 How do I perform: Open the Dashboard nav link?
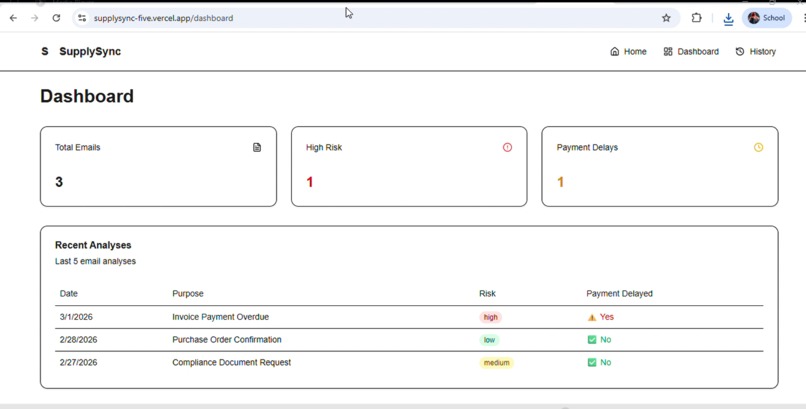tap(691, 51)
